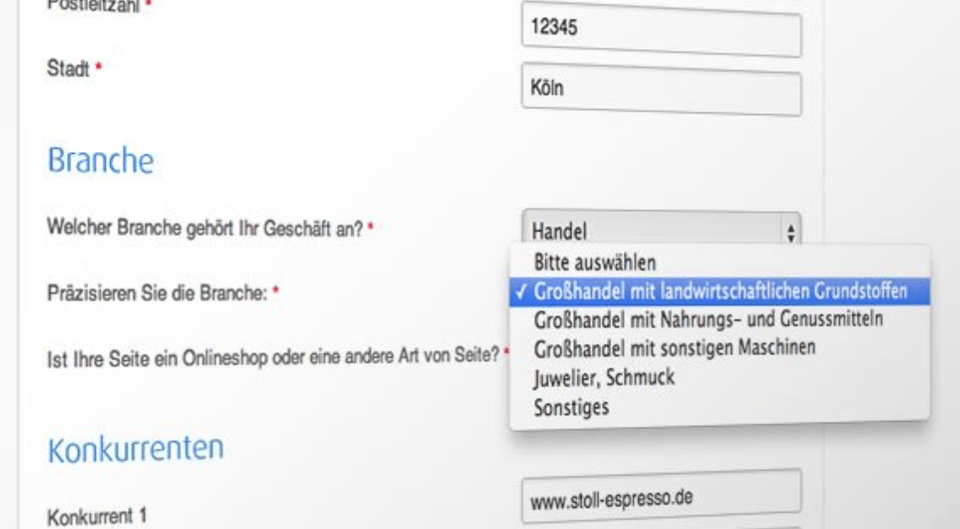Click the 'Ist Ihre Seite ein Onlineshop' question label

272,355
